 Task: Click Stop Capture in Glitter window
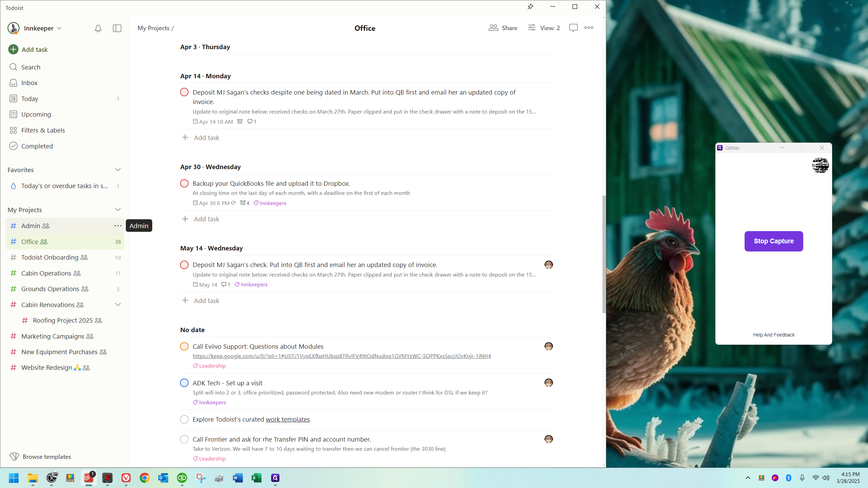point(774,241)
